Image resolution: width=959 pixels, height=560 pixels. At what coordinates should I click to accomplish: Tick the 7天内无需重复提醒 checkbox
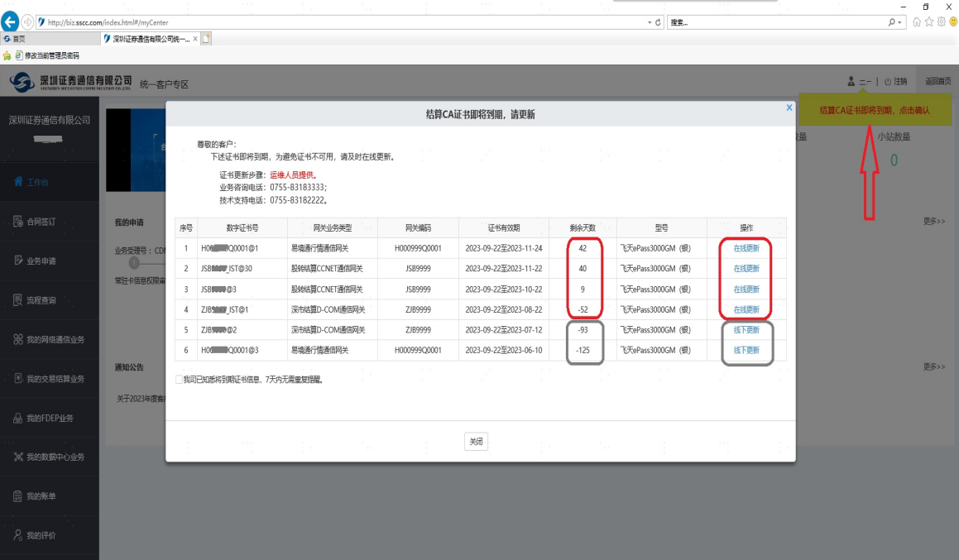[x=179, y=380]
